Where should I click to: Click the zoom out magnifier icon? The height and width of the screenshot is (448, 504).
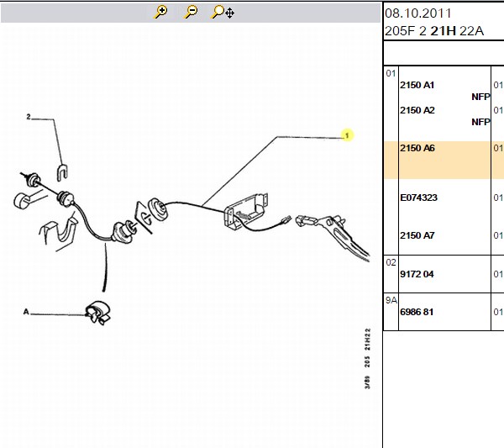pyautogui.click(x=191, y=13)
